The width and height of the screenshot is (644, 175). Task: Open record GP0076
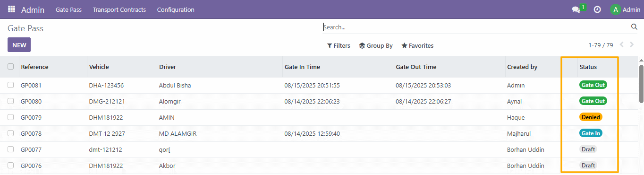[31, 166]
